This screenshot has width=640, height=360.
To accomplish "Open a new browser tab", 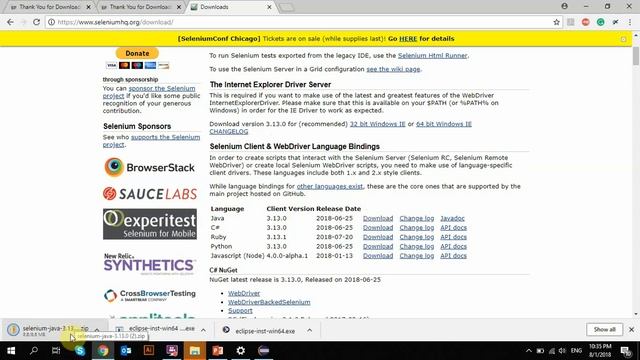I will [287, 7].
